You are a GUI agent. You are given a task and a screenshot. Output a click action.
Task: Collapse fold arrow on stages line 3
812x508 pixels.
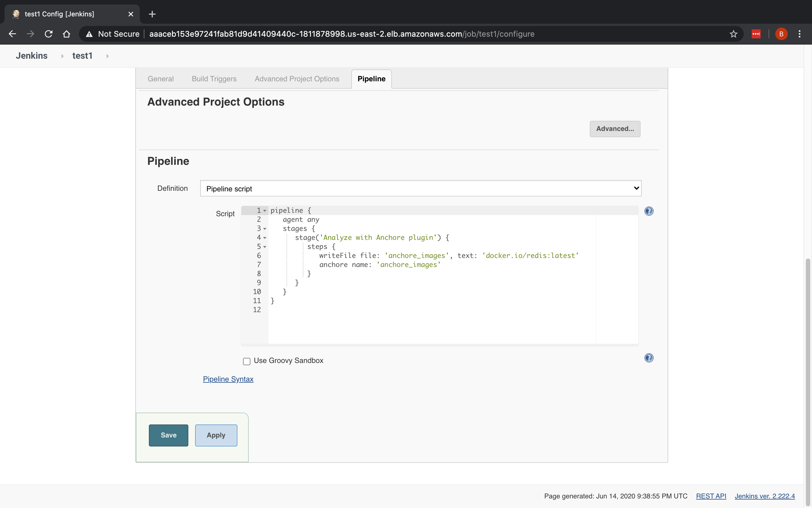pyautogui.click(x=265, y=229)
